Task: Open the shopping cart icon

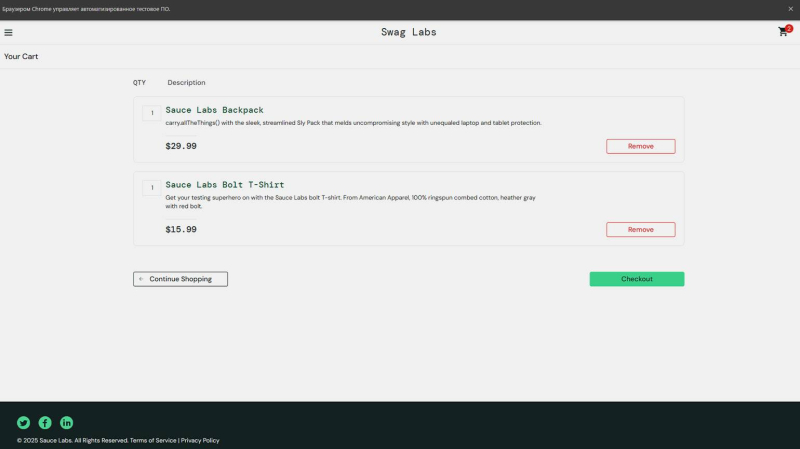Action: [784, 32]
